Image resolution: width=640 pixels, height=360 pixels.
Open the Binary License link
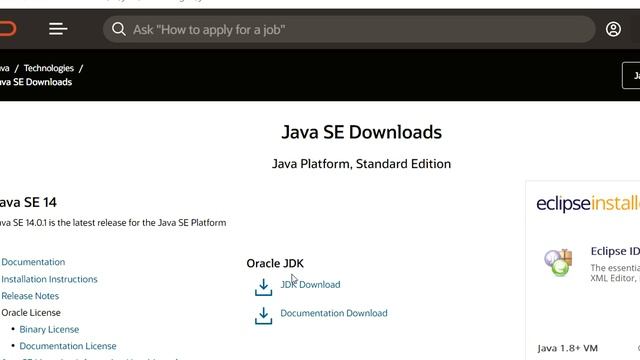tap(49, 329)
